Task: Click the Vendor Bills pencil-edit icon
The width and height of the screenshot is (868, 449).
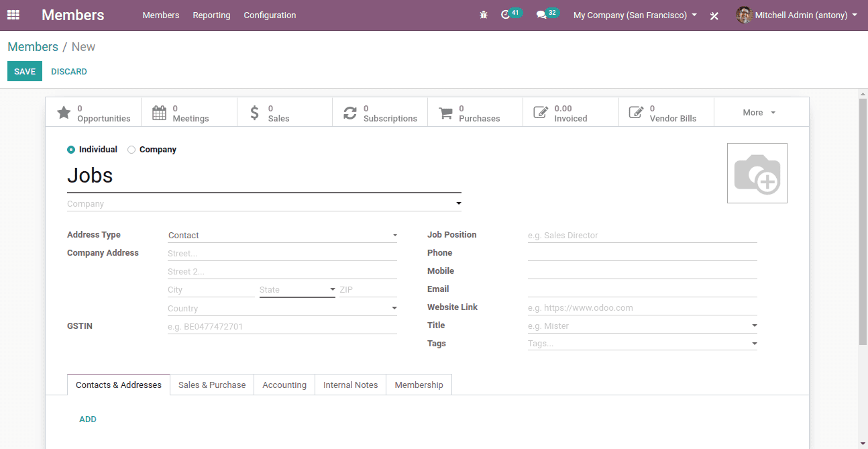Action: click(636, 113)
